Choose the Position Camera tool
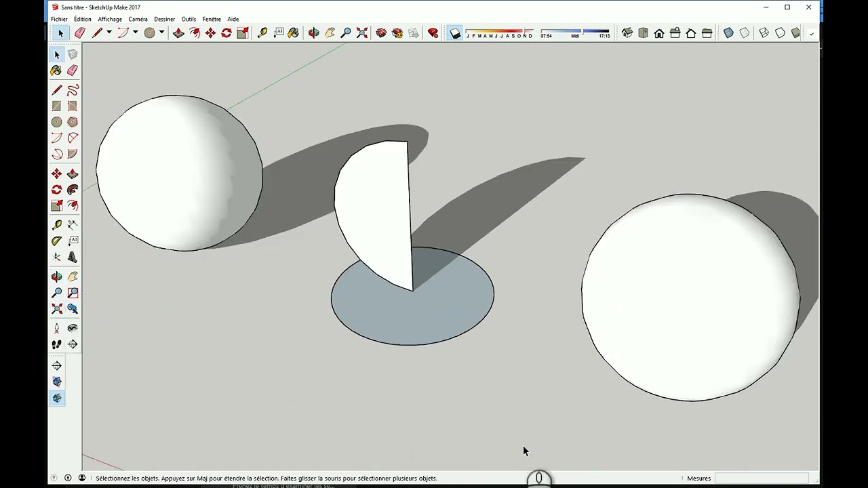868x488 pixels. tap(56, 328)
